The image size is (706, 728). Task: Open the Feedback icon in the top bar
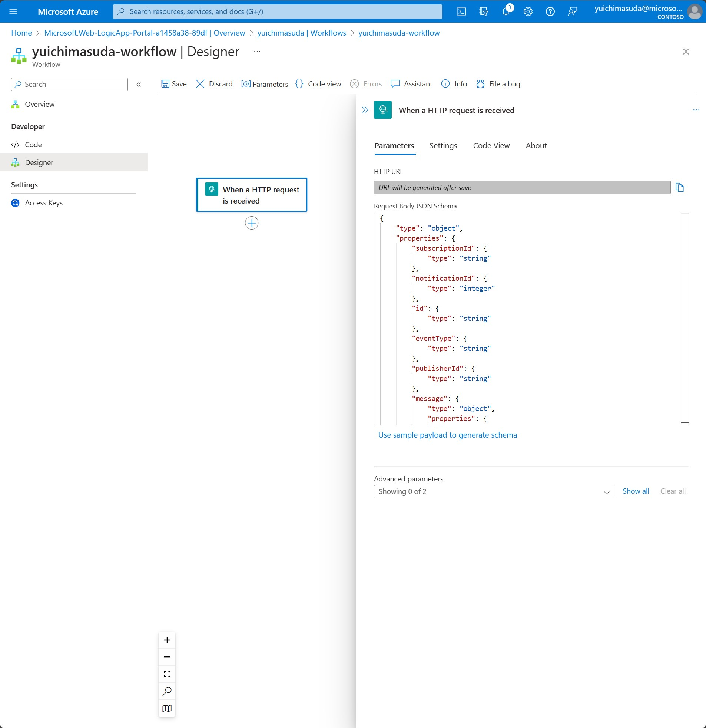coord(573,11)
